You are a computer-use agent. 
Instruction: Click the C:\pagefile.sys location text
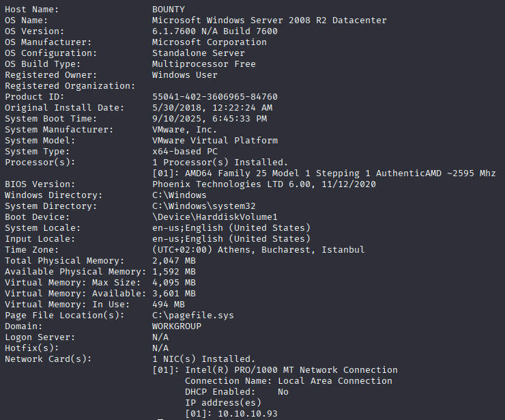tap(193, 316)
